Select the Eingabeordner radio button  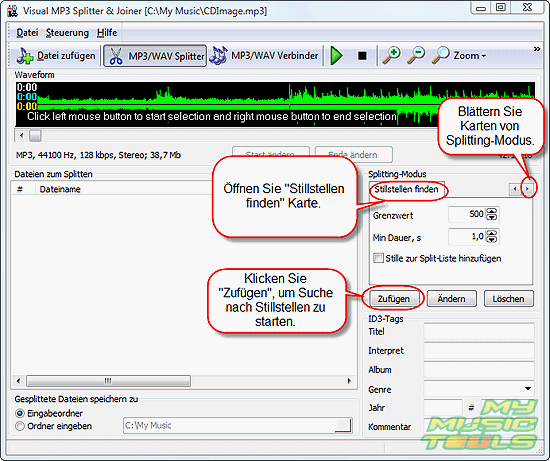coord(20,413)
